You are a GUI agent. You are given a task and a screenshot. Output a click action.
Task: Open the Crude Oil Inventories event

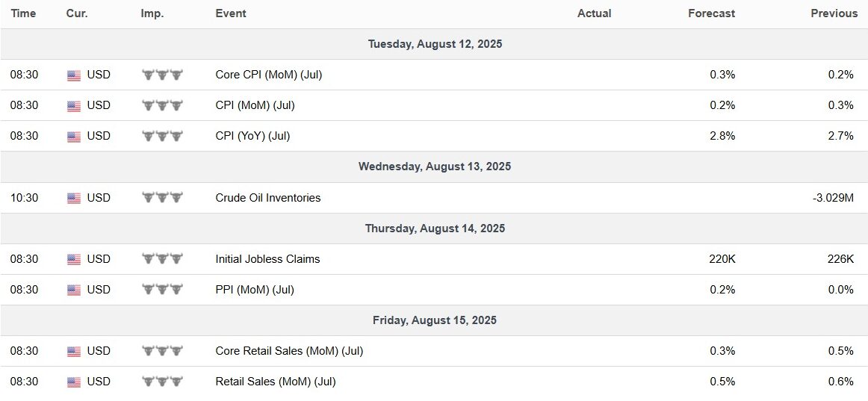point(268,197)
